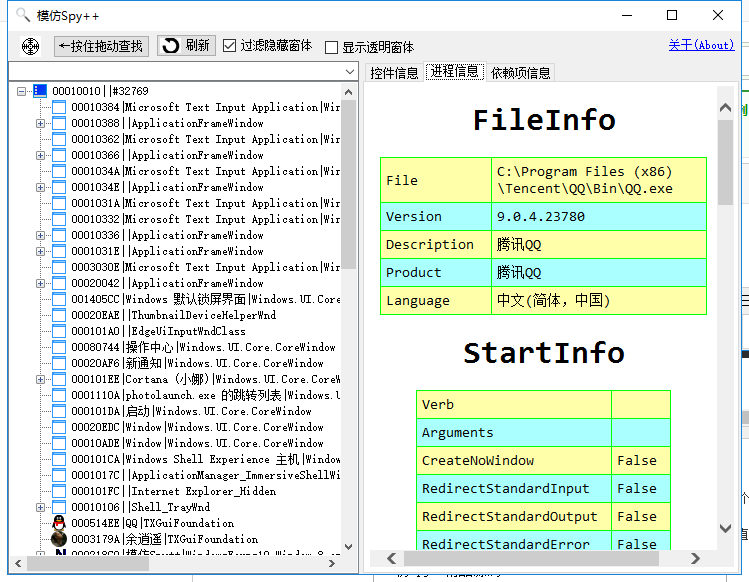
Task: Expand the 00010336 ApplicationFrameWindow node
Action: pyautogui.click(x=41, y=235)
